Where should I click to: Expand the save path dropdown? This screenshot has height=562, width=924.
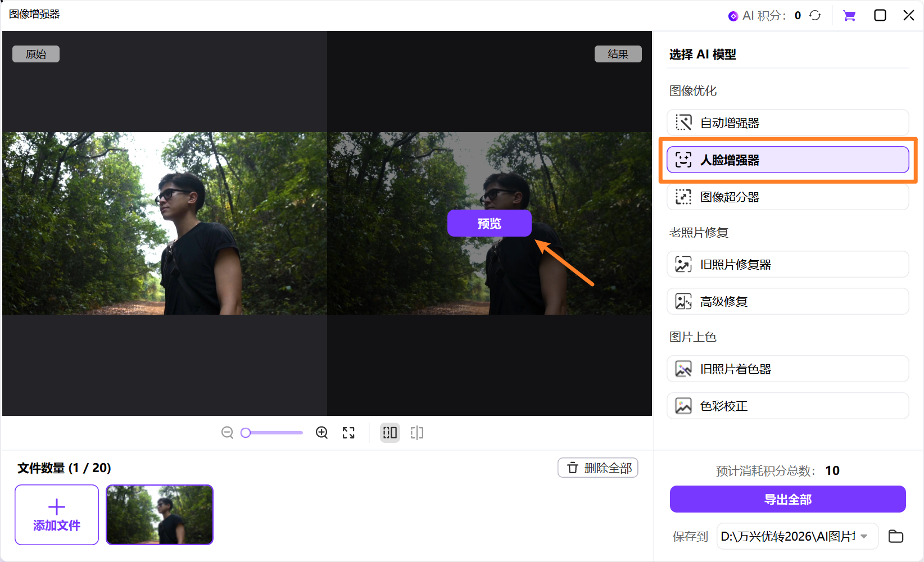click(x=864, y=536)
